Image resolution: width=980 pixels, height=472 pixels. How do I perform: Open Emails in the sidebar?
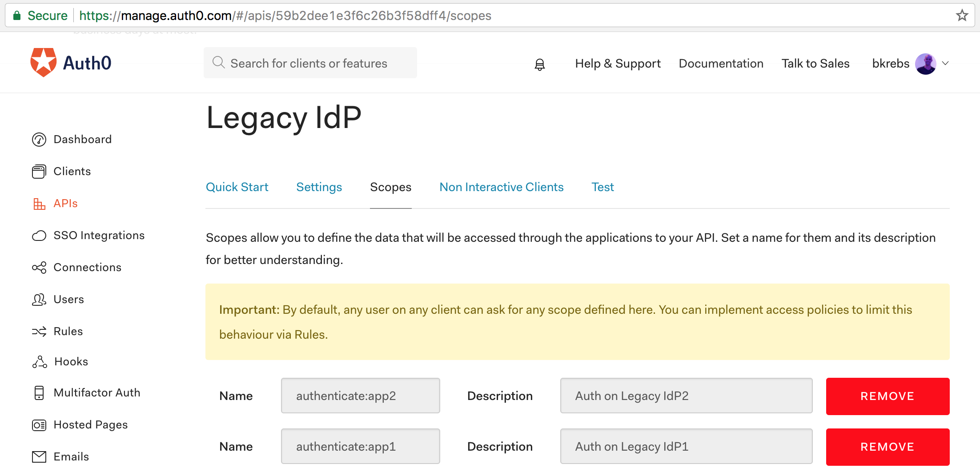[72, 457]
